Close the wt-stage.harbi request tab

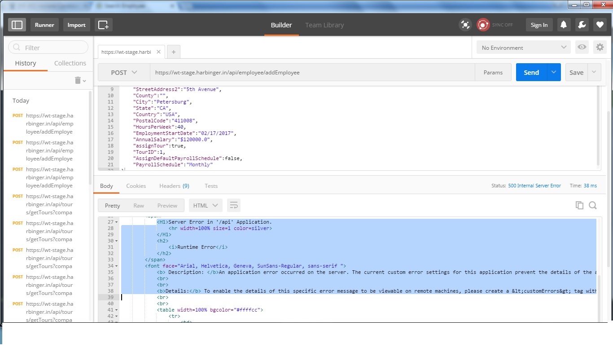158,52
